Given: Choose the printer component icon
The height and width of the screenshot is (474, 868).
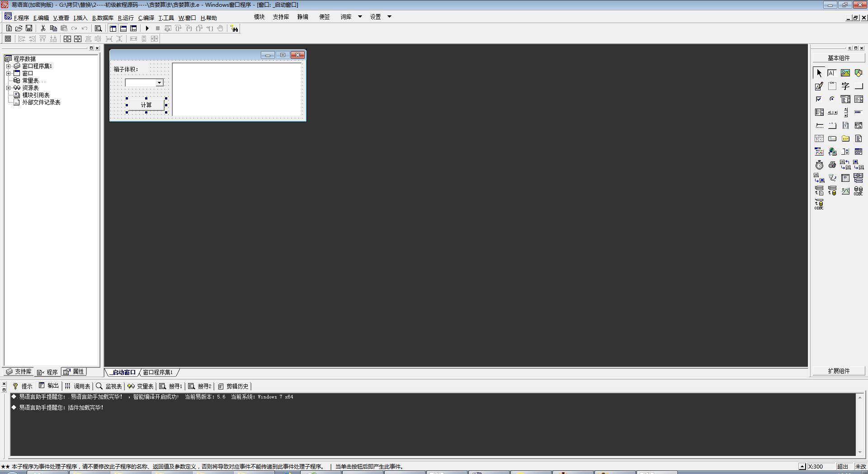Looking at the screenshot, I should point(832,165).
